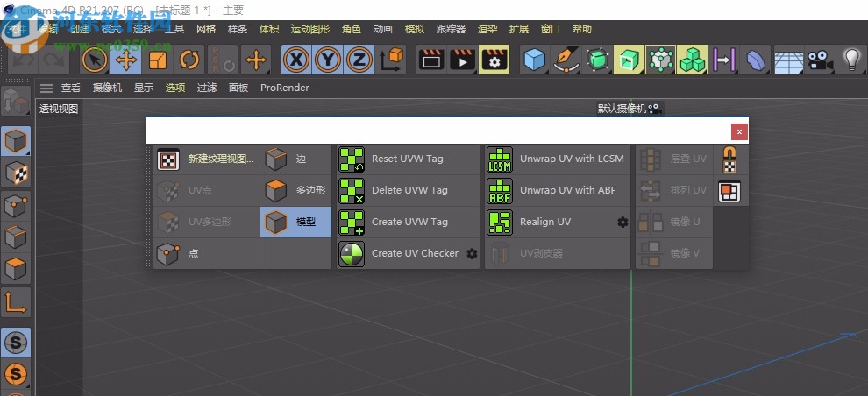Toggle the Z axis lock

(359, 60)
